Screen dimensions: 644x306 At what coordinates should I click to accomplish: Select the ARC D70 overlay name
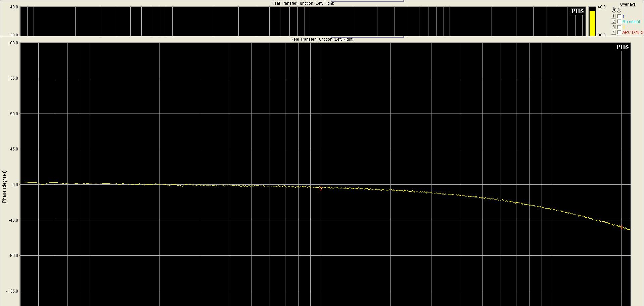pyautogui.click(x=633, y=33)
